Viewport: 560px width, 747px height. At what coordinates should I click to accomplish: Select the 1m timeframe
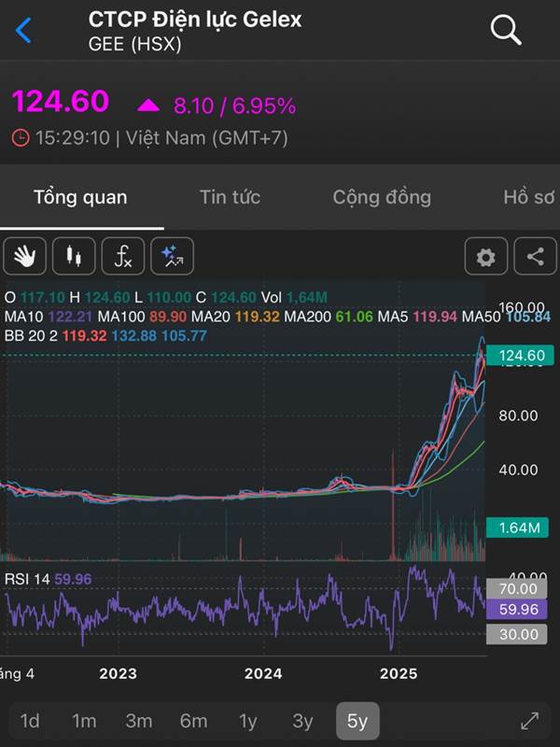click(84, 721)
